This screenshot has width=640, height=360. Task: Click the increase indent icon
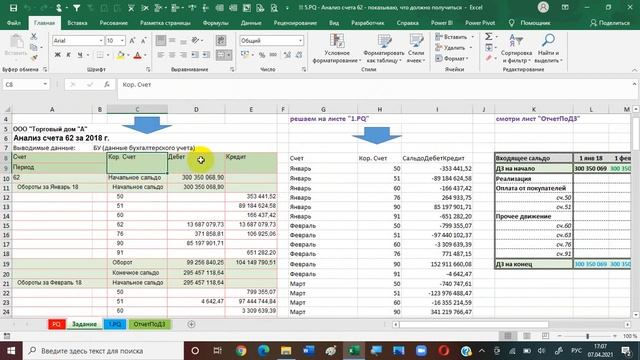coord(207,55)
